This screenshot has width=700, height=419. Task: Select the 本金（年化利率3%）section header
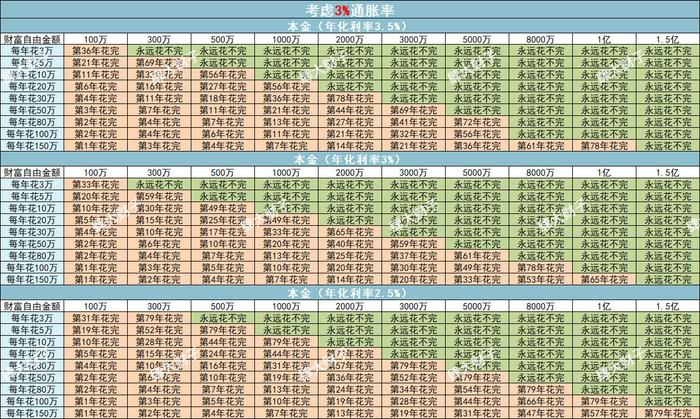point(350,159)
